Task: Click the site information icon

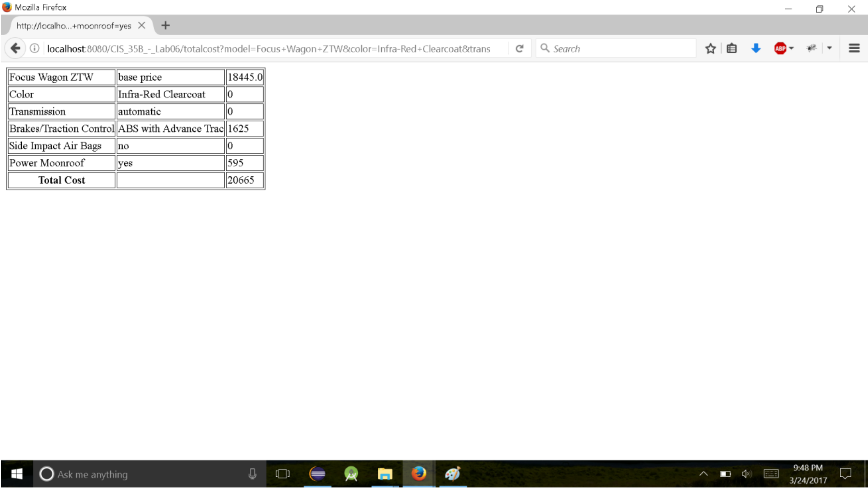Action: (34, 49)
